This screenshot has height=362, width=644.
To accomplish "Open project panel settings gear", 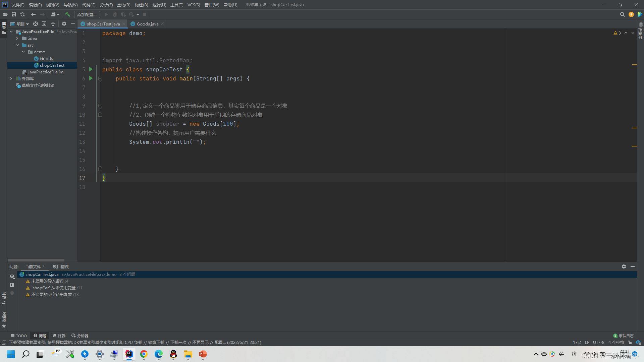I will tap(64, 24).
